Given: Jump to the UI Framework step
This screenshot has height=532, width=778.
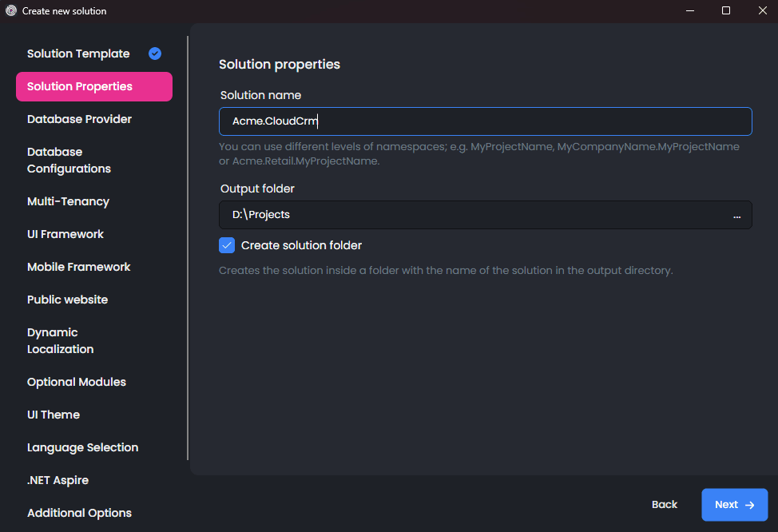Looking at the screenshot, I should coord(65,234).
